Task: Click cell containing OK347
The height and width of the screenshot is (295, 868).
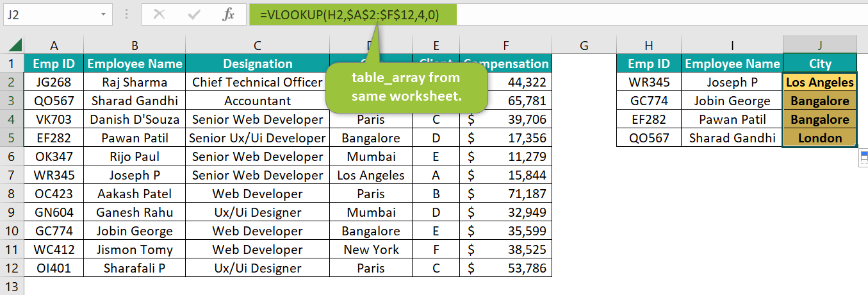Action: coord(54,156)
